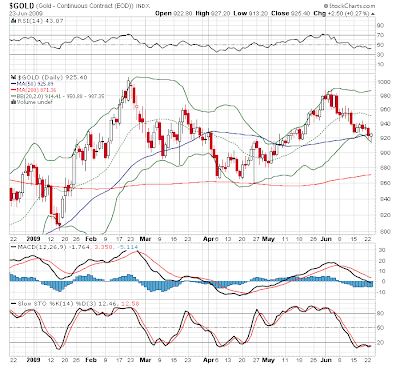Click the 2009 label below the stochastic panel
This screenshot has height=365, width=400.
pyautogui.click(x=33, y=360)
